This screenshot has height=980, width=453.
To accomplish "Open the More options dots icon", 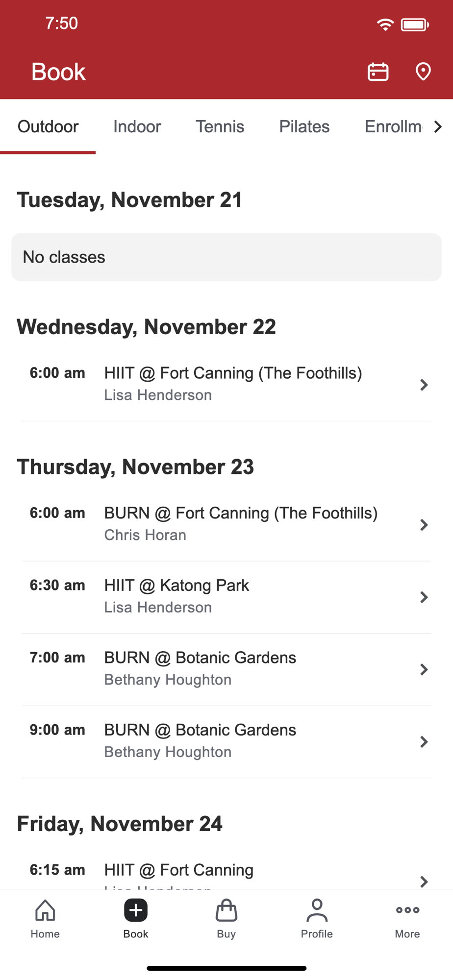I will [407, 911].
